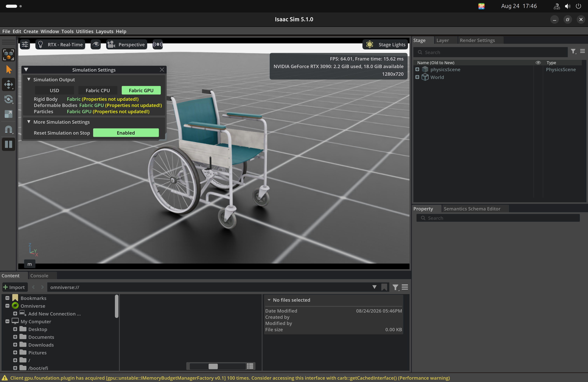Click the Import button
588x382 pixels.
pyautogui.click(x=14, y=287)
